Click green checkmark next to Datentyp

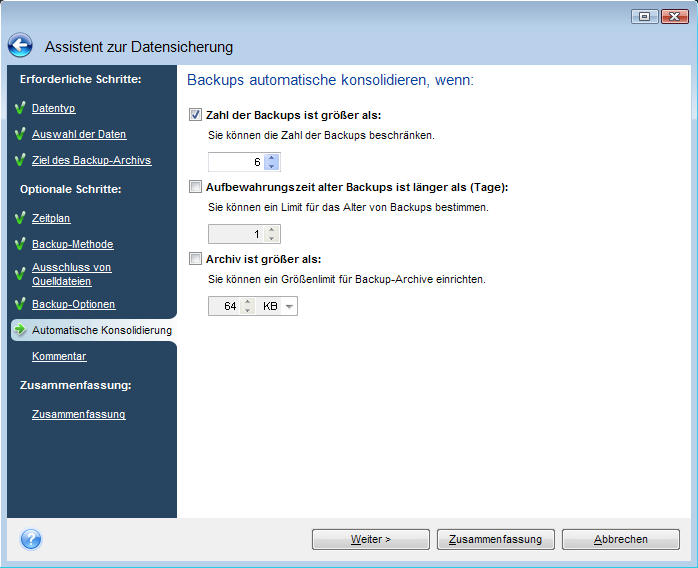(x=19, y=108)
